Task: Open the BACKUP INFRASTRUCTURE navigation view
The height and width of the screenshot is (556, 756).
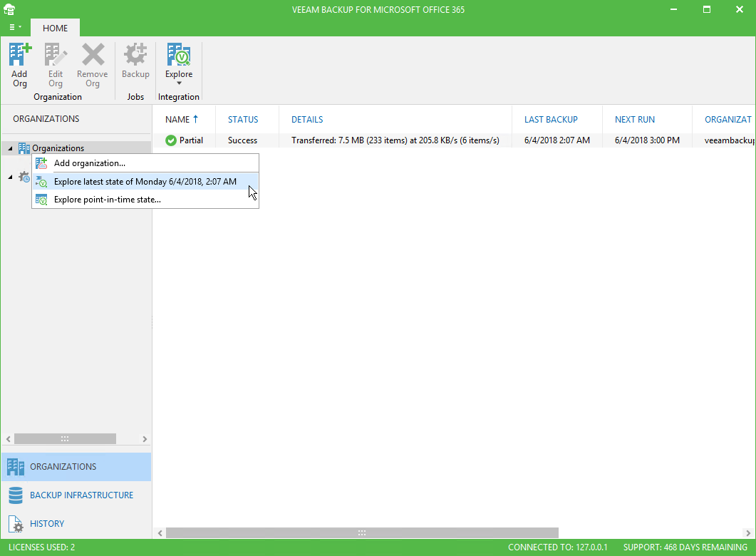Action: point(76,495)
